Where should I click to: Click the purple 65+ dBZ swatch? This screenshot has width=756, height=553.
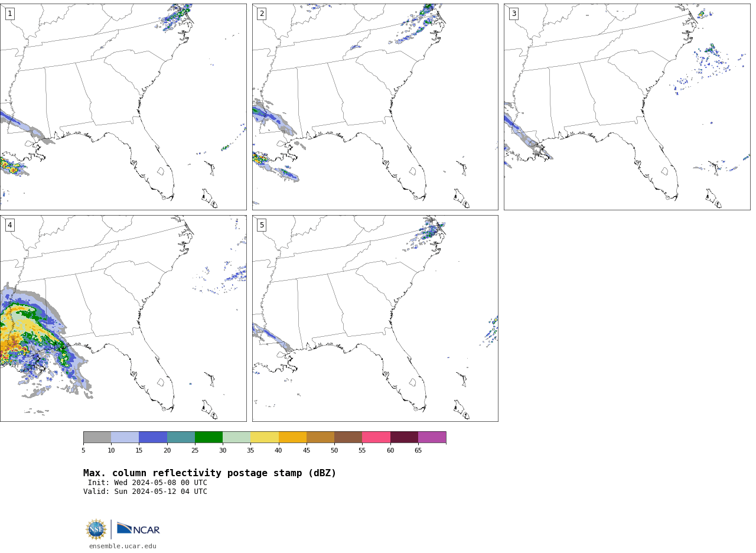[x=432, y=437]
